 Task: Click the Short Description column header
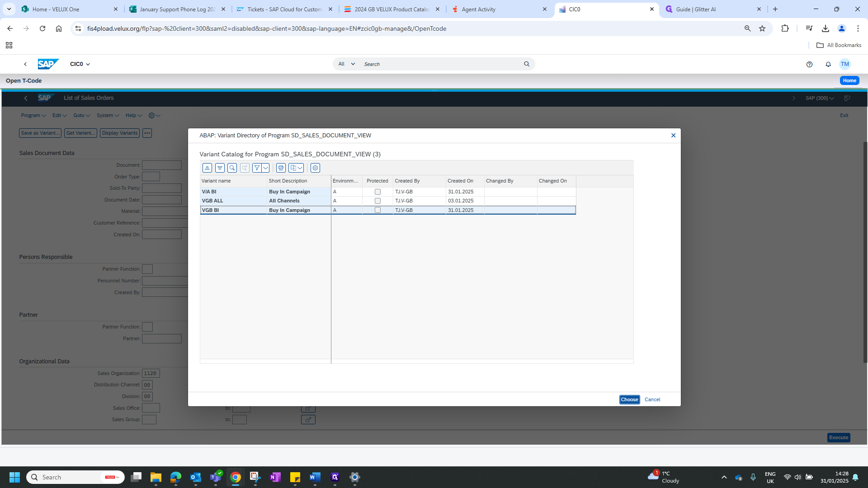pyautogui.click(x=299, y=181)
